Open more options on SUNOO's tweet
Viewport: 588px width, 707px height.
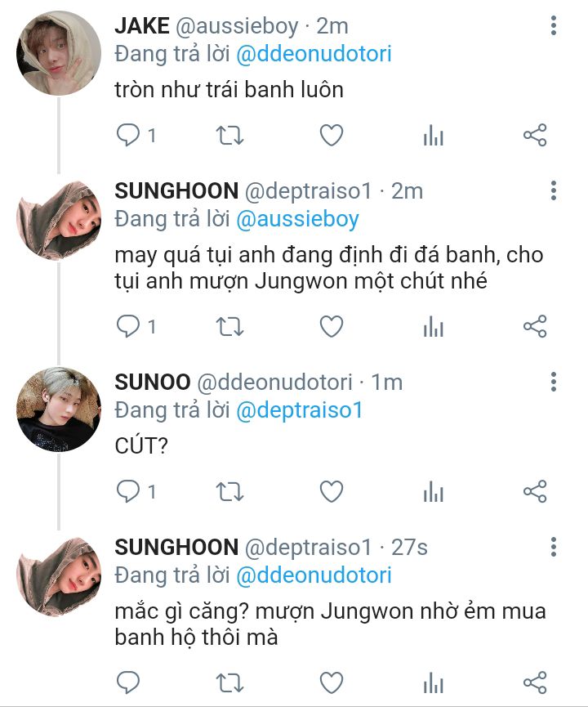tap(554, 382)
